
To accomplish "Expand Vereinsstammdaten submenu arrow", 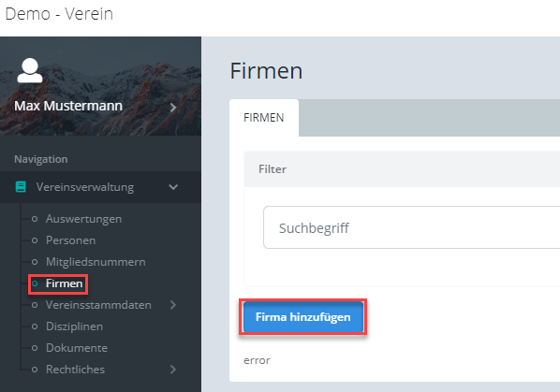I will [173, 305].
